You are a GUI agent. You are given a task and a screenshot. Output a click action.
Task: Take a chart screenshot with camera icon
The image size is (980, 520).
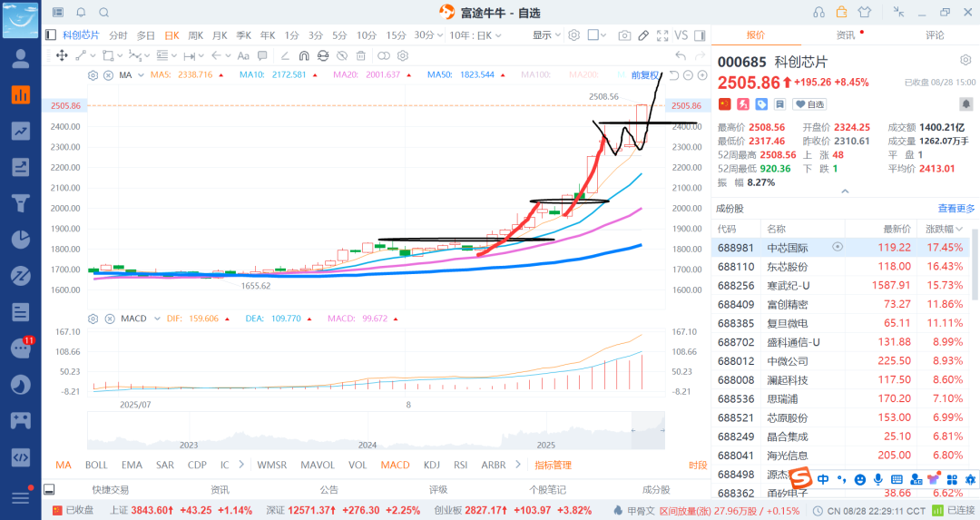coord(624,35)
